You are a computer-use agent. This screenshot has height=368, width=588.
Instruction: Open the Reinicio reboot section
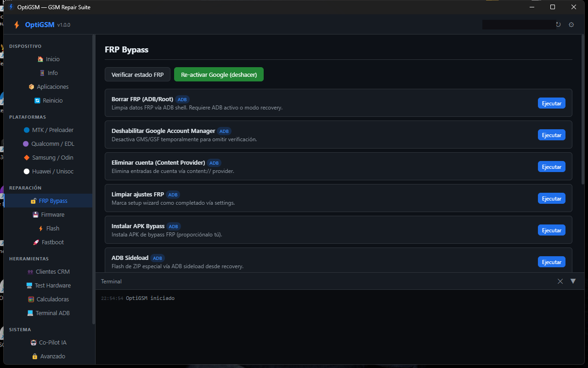click(x=48, y=101)
